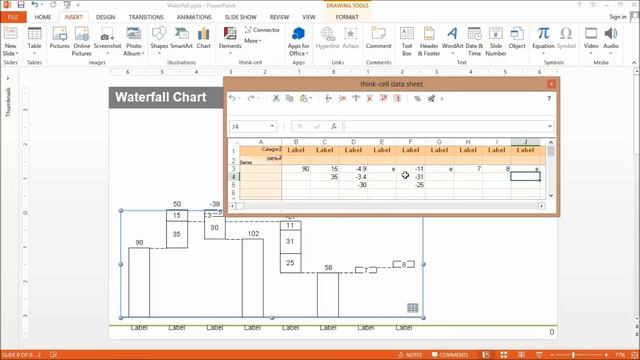This screenshot has height=360, width=640.
Task: Open the REVIEW ribbon tab
Action: (x=279, y=17)
